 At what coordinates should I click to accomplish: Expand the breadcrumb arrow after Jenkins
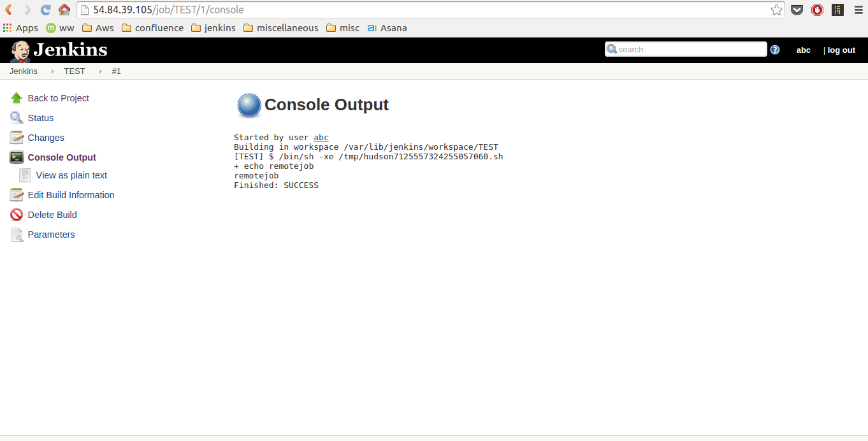[52, 71]
